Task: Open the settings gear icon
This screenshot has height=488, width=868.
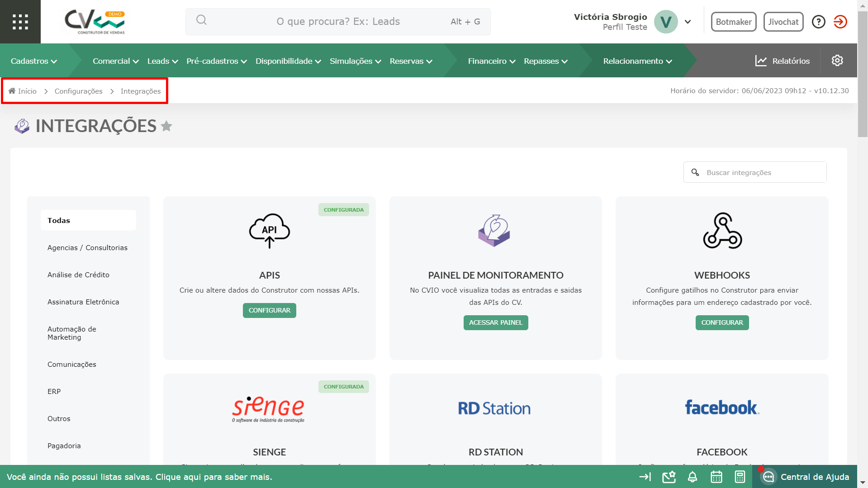Action: pos(837,61)
